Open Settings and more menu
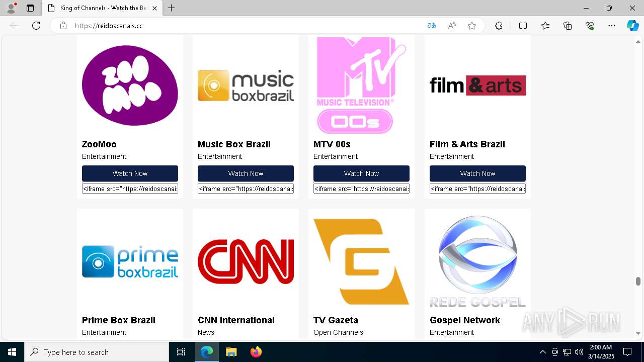This screenshot has height=362, width=644. pos(612,26)
